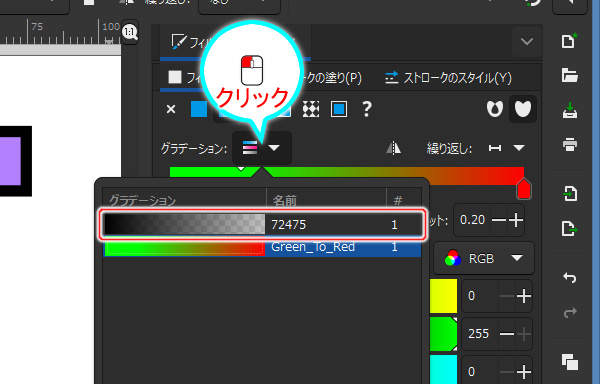Decrease the green value 255 with minus
This screenshot has height=384, width=600.
click(507, 334)
